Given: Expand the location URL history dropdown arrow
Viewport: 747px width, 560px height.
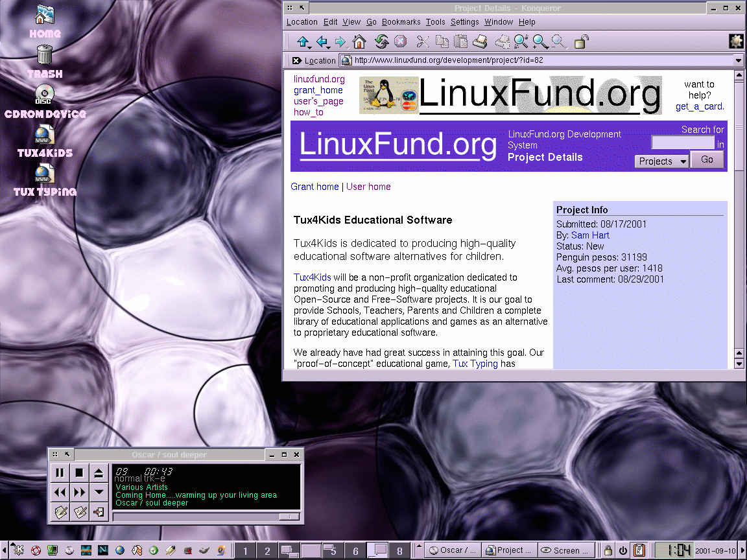Looking at the screenshot, I should click(739, 60).
